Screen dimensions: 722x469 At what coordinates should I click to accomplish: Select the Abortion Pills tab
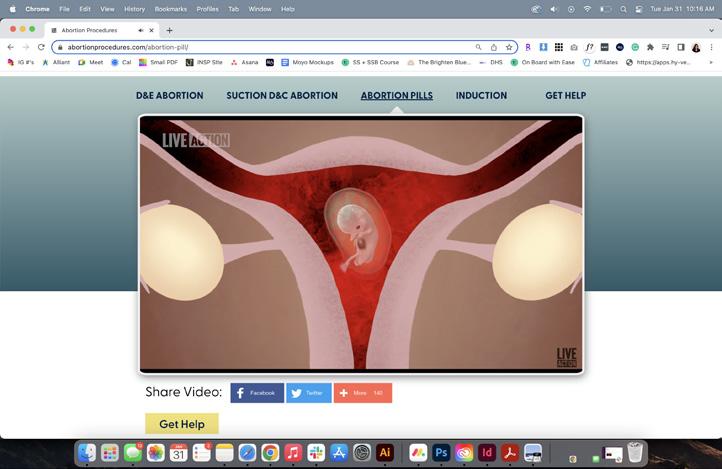pos(396,96)
